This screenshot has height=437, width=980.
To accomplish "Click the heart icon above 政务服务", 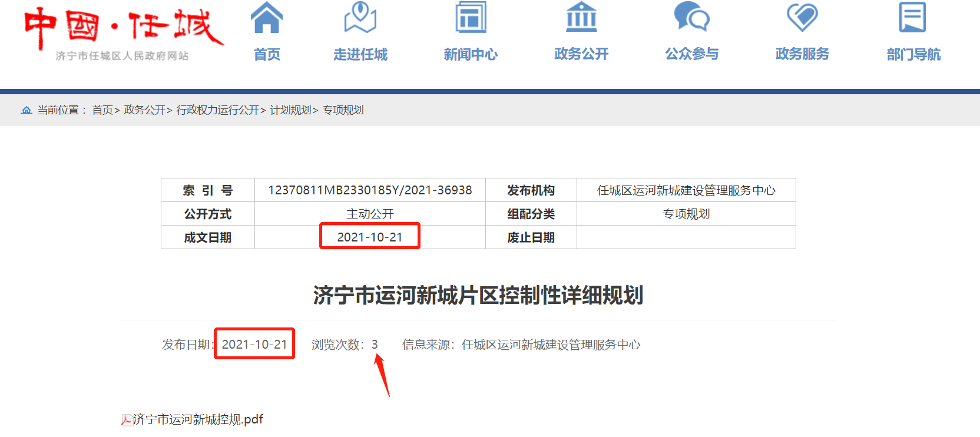I will (x=803, y=17).
